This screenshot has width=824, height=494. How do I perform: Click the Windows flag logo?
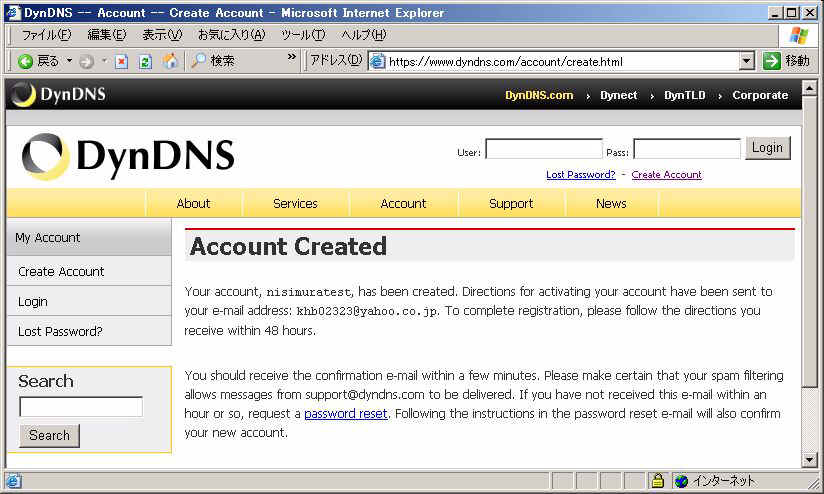(799, 36)
